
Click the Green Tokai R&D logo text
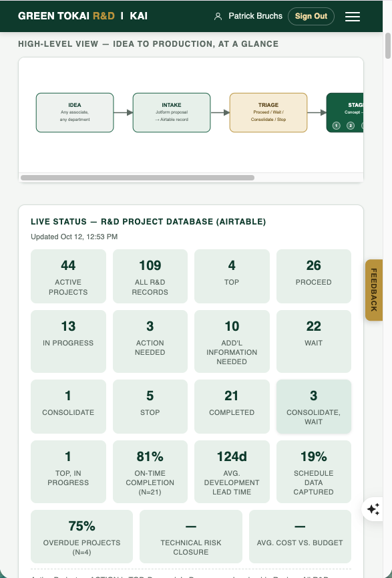pyautogui.click(x=66, y=16)
